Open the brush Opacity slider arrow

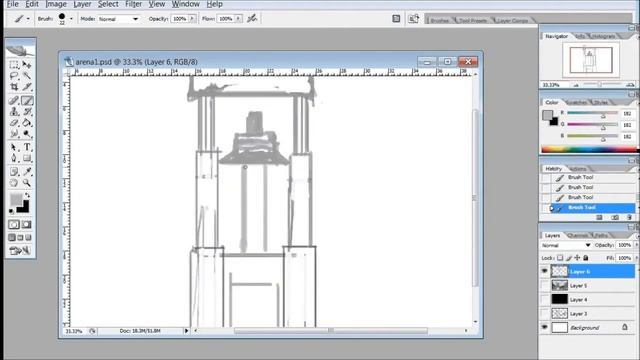tap(192, 19)
